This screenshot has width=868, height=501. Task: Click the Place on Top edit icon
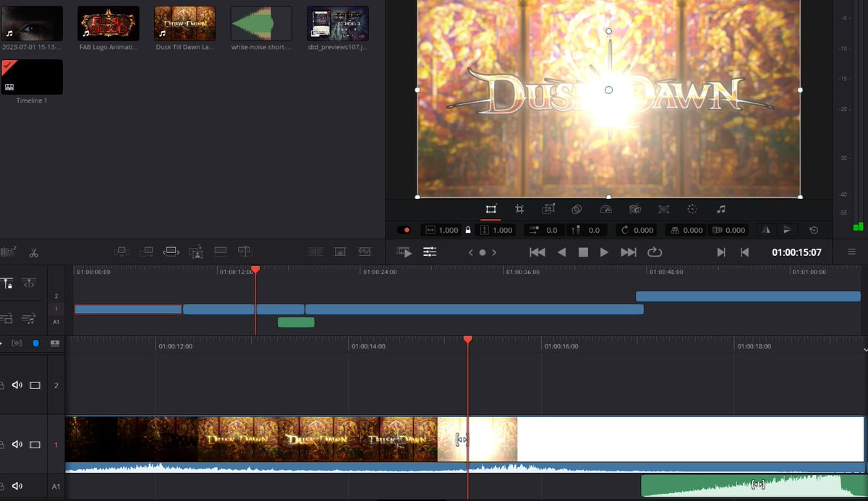[221, 252]
